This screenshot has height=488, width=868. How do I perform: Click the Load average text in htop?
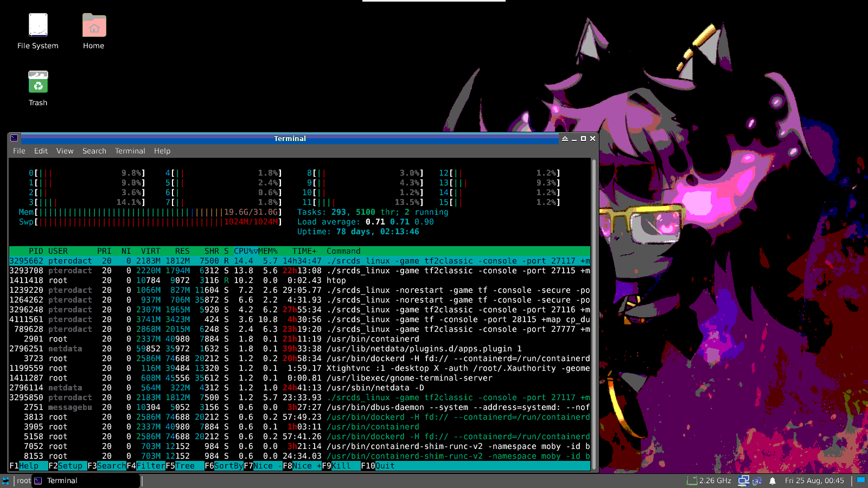point(365,222)
